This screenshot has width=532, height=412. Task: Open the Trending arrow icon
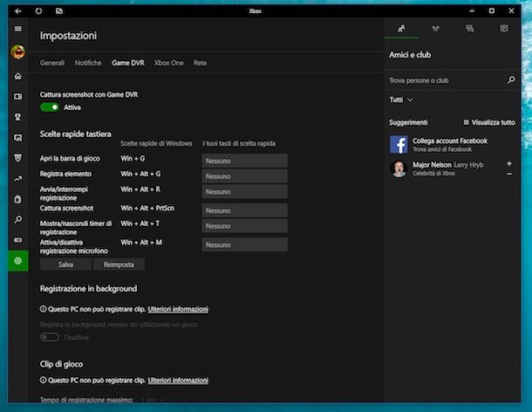point(18,179)
